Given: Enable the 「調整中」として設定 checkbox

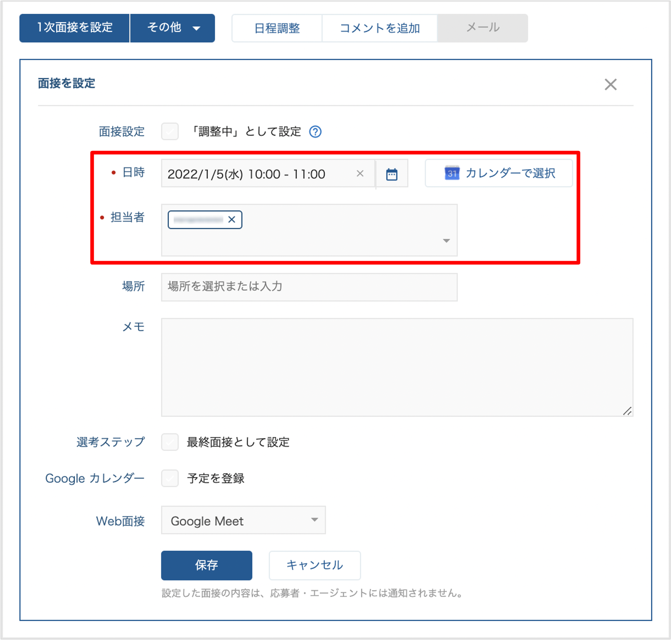Looking at the screenshot, I should point(170,131).
